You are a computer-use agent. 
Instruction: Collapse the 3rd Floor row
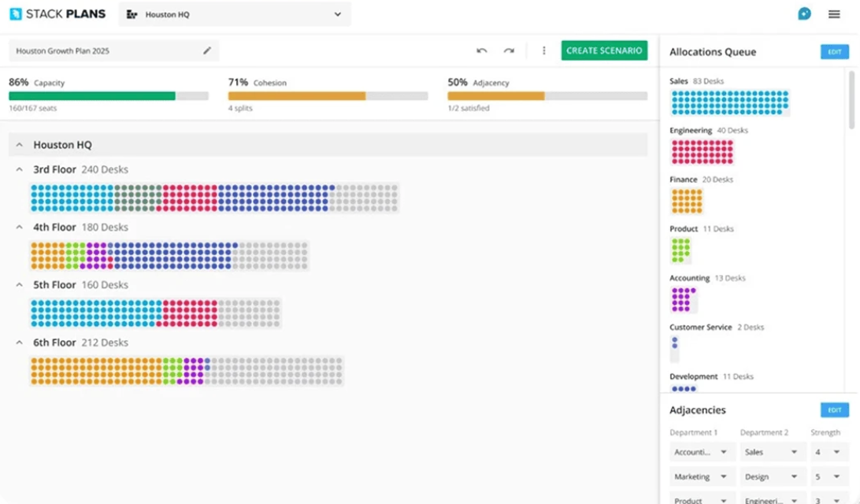(x=19, y=169)
